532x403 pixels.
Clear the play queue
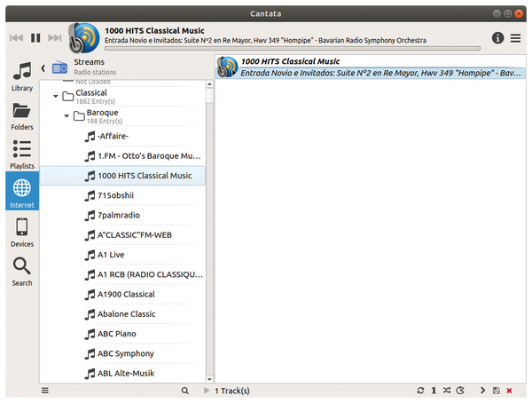coord(509,391)
